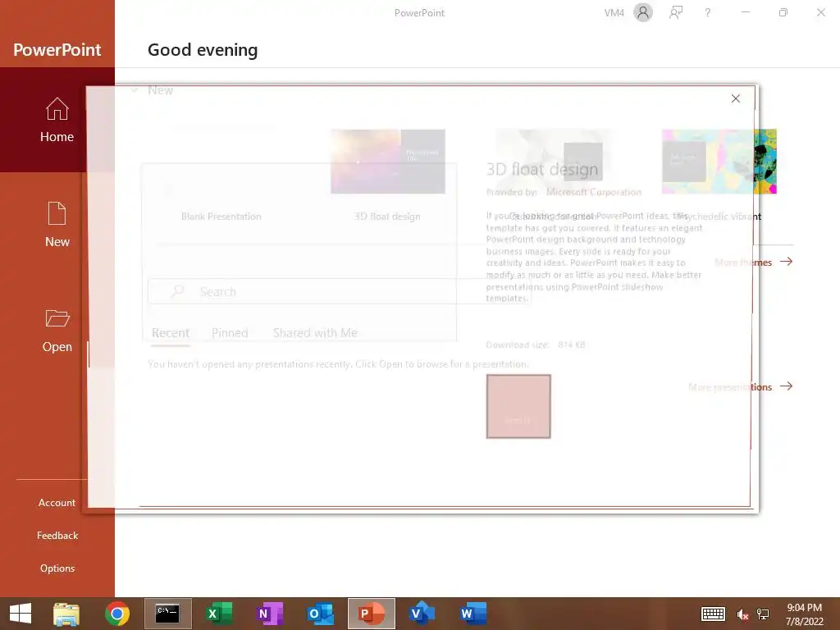Open PowerPoint Options

[x=57, y=568]
